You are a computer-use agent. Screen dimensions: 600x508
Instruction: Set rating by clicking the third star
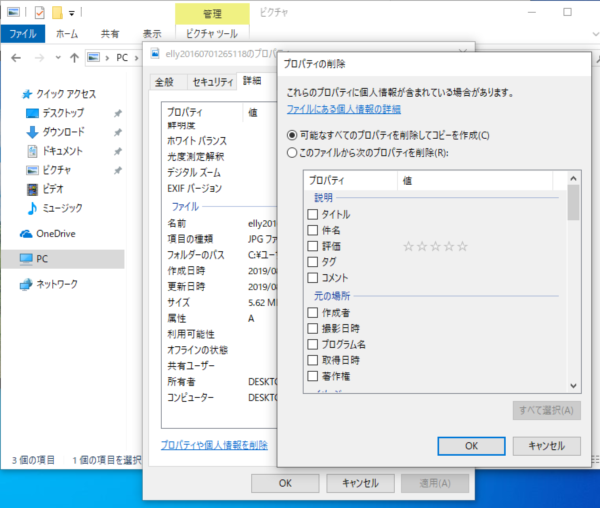click(435, 246)
